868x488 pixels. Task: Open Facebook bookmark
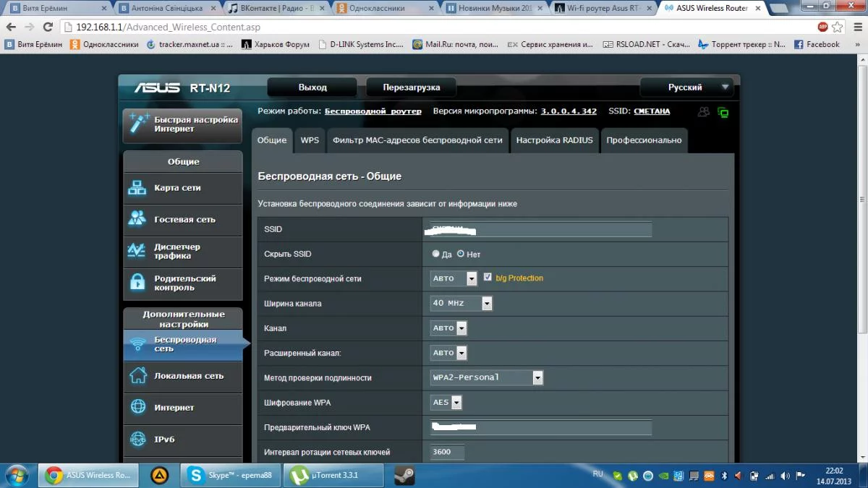point(817,44)
